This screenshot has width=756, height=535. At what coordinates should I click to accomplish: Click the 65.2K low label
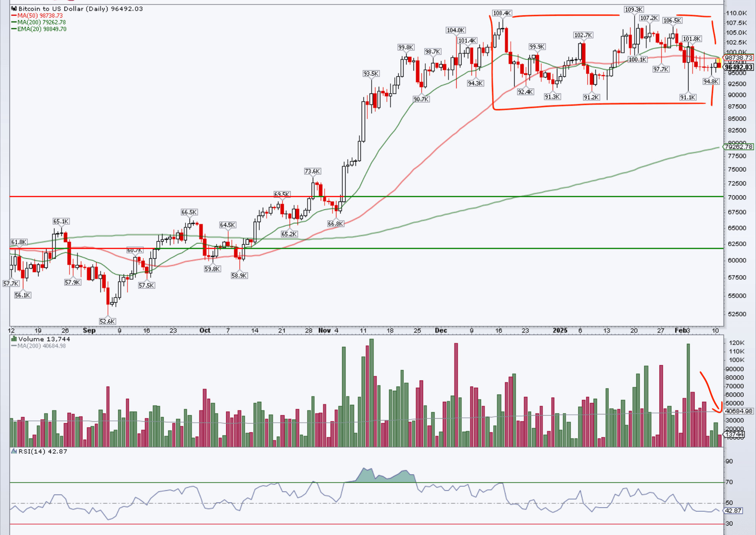pos(290,234)
